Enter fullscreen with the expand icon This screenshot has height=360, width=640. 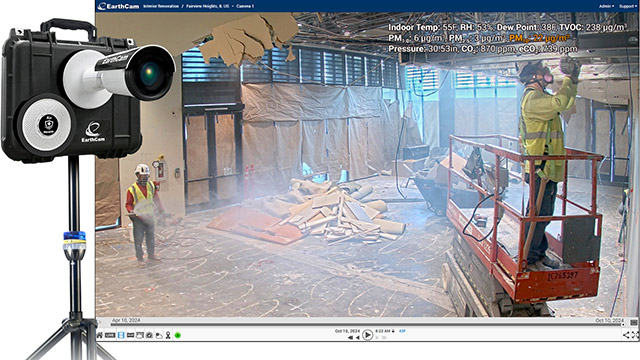point(635,335)
